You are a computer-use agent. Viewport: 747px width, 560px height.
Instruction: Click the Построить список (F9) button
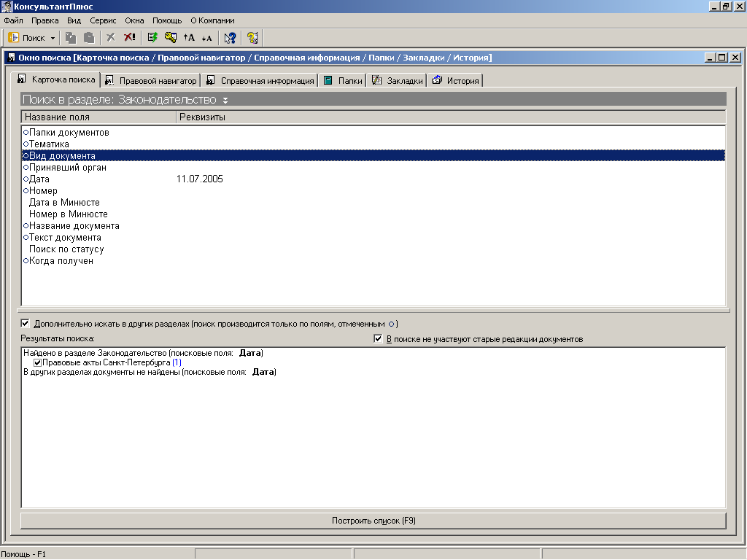373,521
